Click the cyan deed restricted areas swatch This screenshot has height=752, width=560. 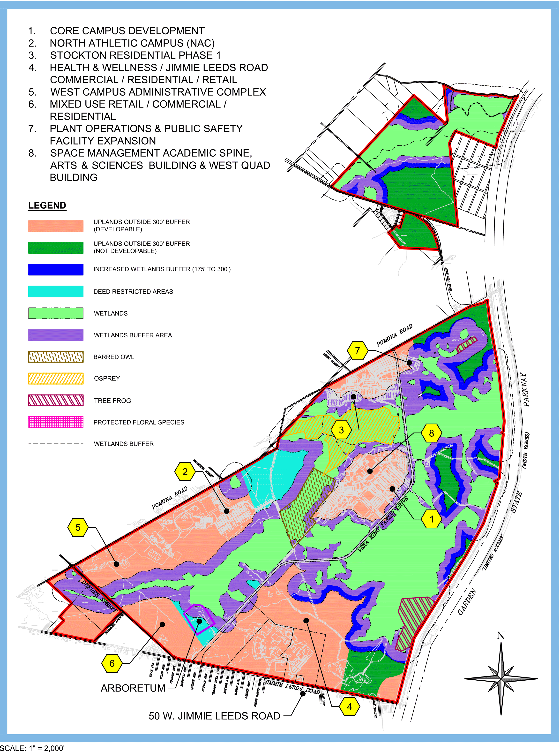tap(56, 291)
